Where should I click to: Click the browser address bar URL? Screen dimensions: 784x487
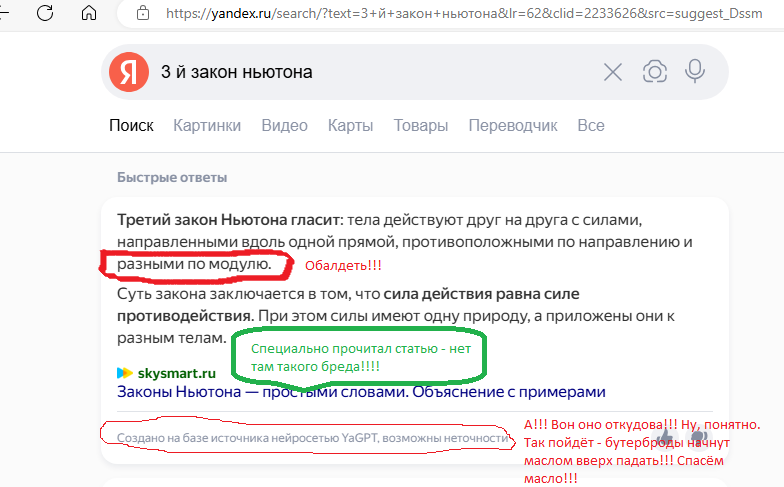tap(464, 13)
